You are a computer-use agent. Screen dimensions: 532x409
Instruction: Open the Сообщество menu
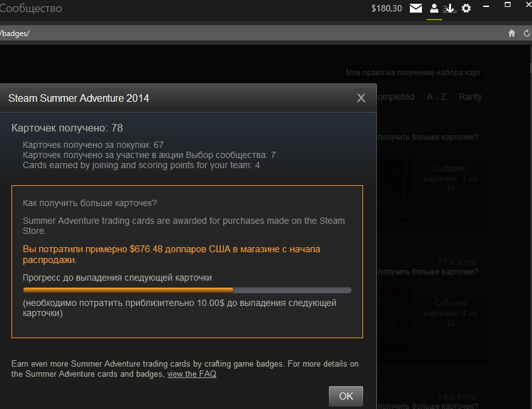click(x=31, y=9)
